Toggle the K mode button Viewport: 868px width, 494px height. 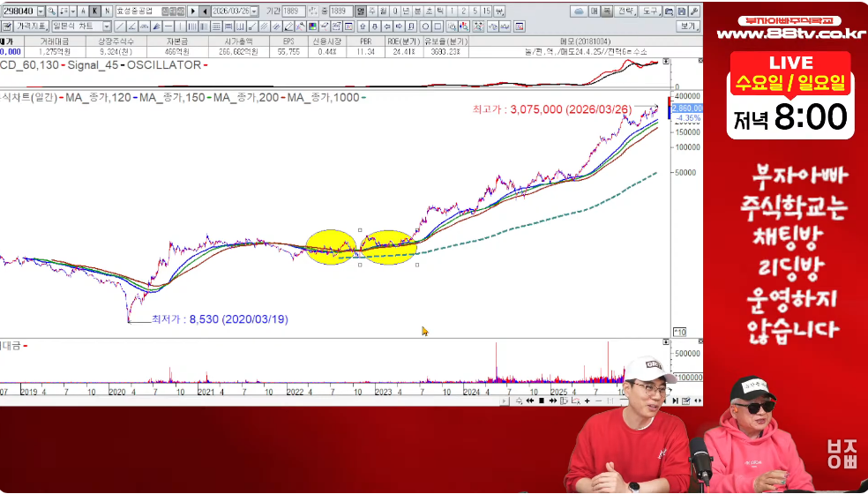95,11
